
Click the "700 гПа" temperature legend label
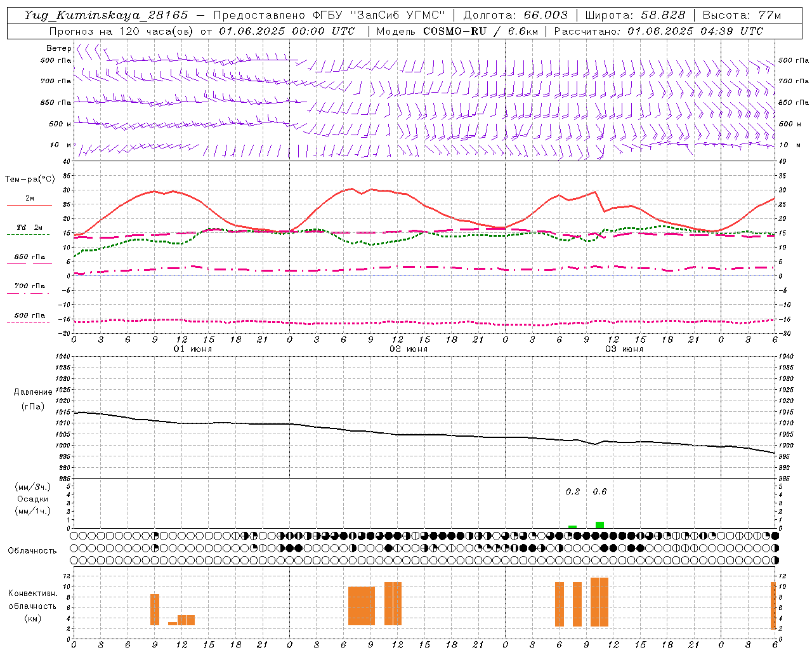coord(30,286)
